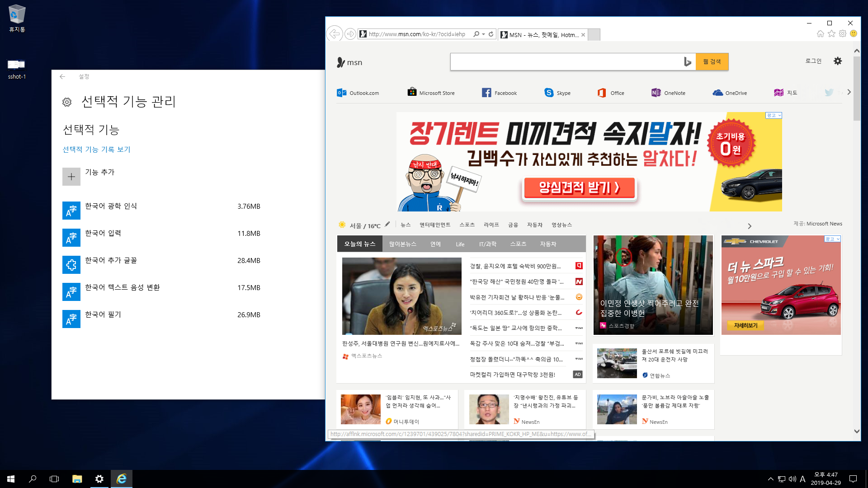Click the OneNote shortcut icon
Image resolution: width=868 pixels, height=488 pixels.
656,93
